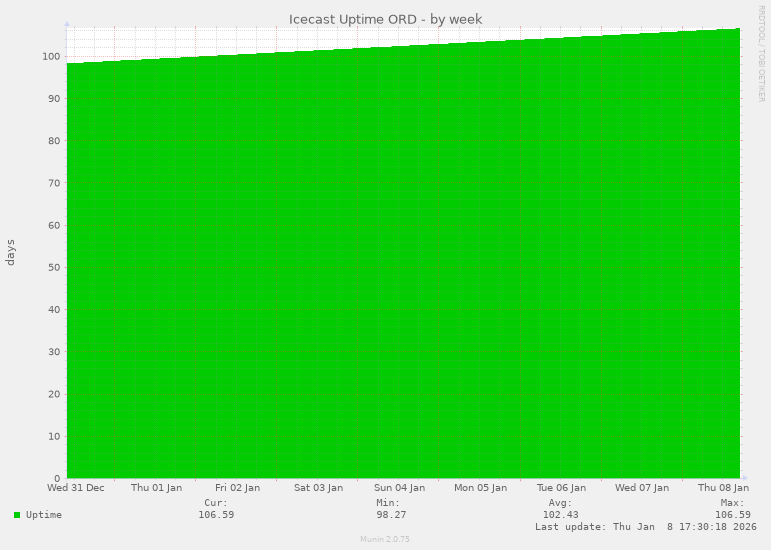Viewport: 771px width, 550px height.
Task: Click the x-axis label "Wed 31 Dec"
Action: (76, 488)
